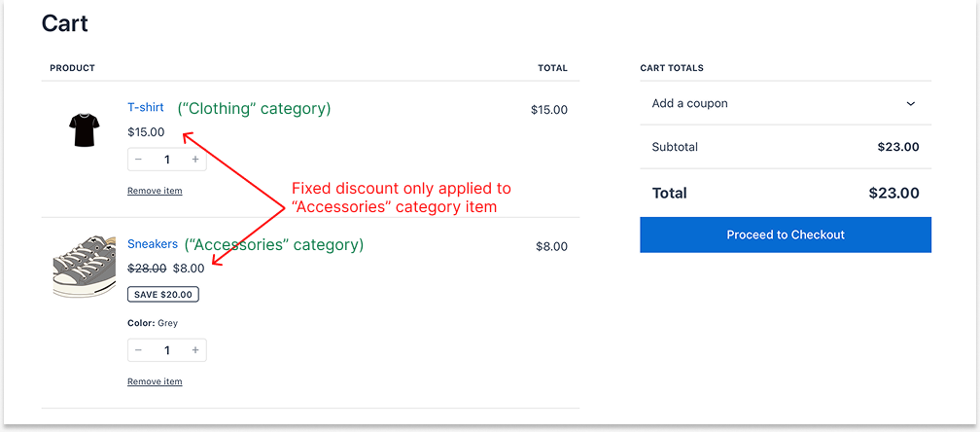
Task: Open the T-shirt product link
Action: click(x=146, y=107)
